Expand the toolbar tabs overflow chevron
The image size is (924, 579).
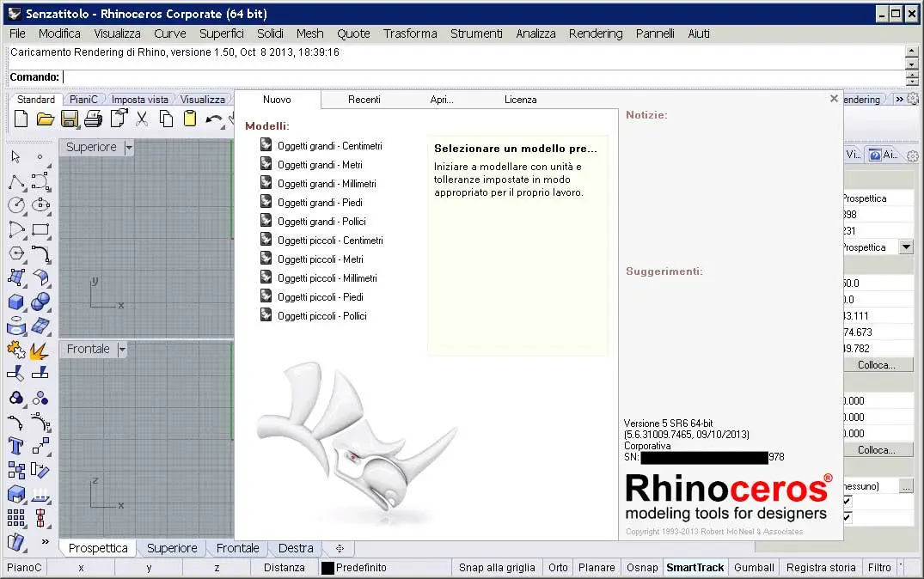[x=899, y=99]
